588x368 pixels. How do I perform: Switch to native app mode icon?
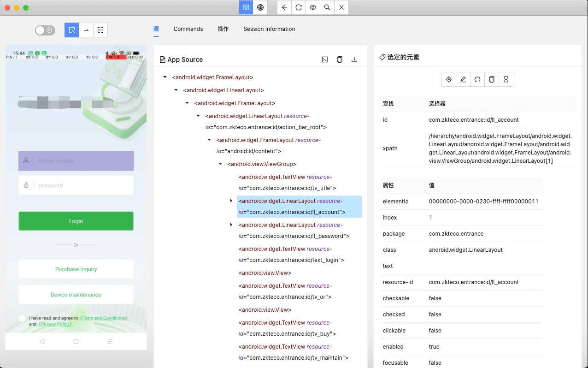(x=246, y=7)
